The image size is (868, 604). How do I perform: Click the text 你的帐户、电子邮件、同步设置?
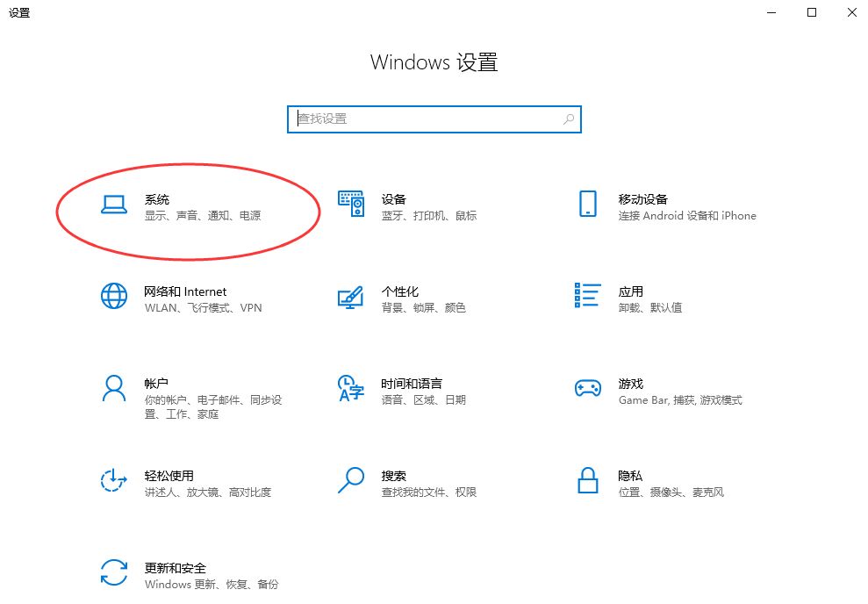coord(213,407)
